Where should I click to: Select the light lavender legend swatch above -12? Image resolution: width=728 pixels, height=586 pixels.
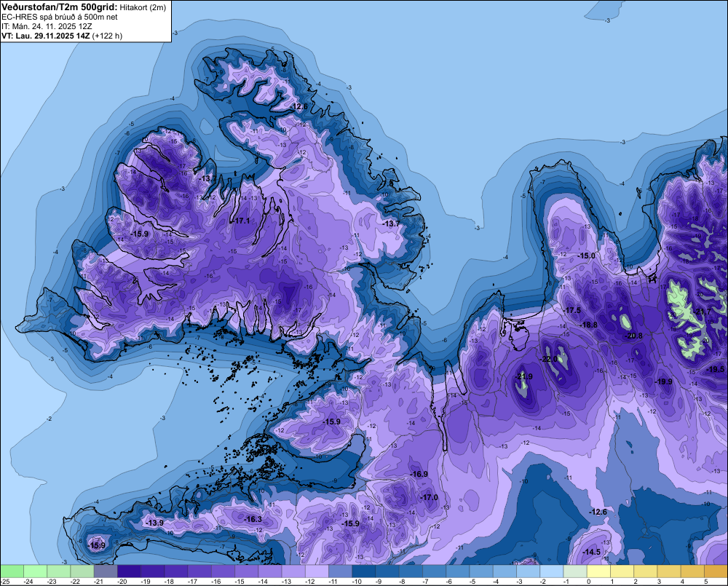click(x=317, y=571)
